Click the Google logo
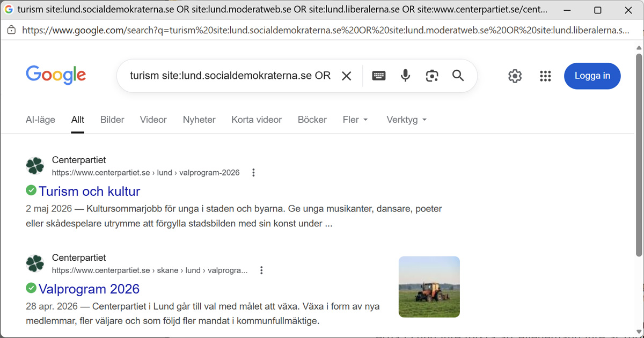 point(56,76)
